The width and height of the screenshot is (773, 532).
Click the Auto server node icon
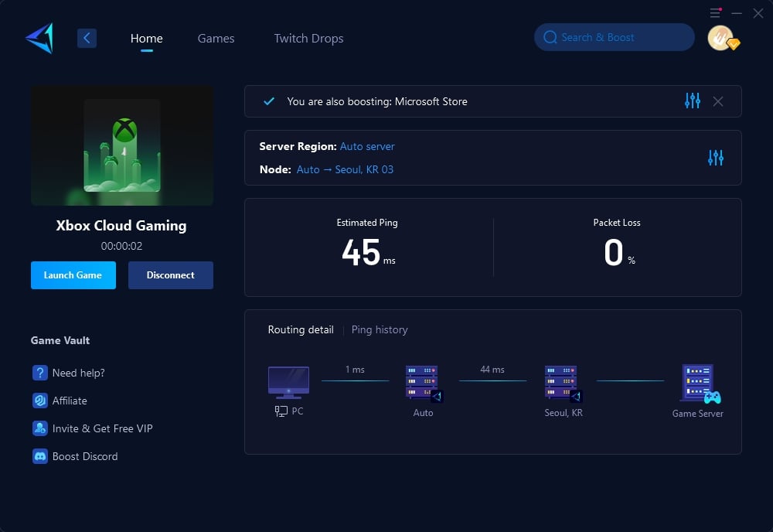click(424, 384)
